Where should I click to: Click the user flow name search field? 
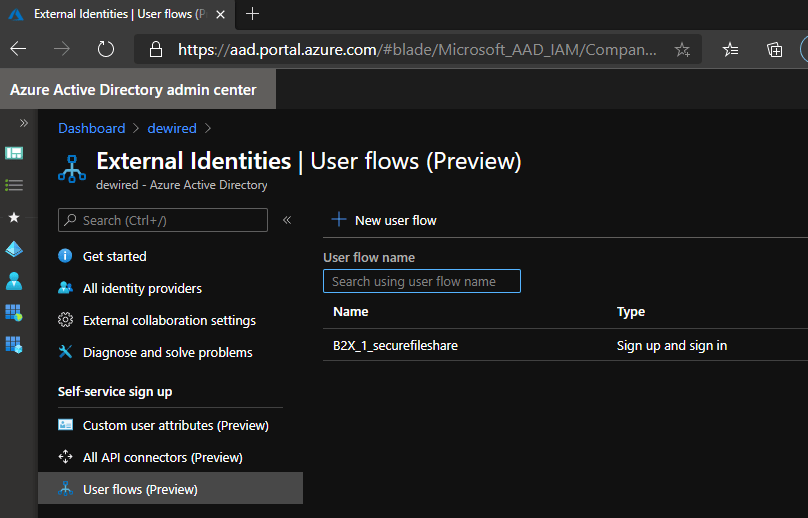click(x=421, y=282)
